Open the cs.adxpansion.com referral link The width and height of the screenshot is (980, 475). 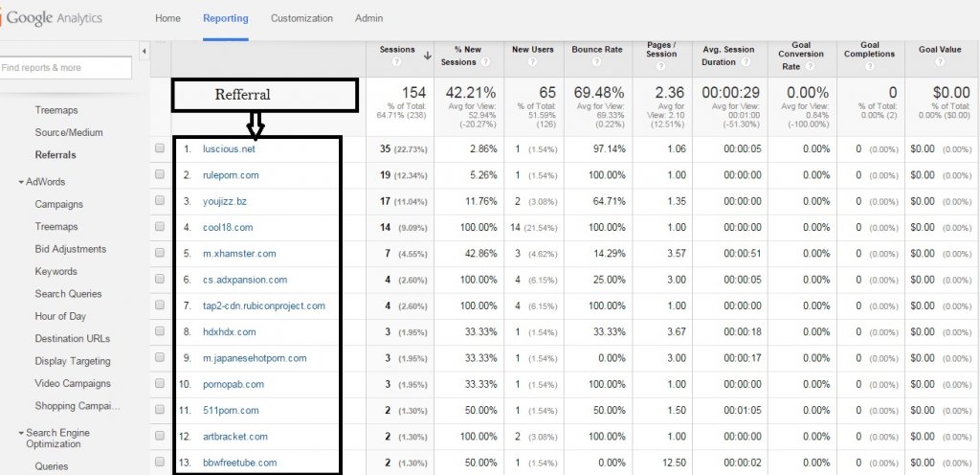[x=245, y=280]
